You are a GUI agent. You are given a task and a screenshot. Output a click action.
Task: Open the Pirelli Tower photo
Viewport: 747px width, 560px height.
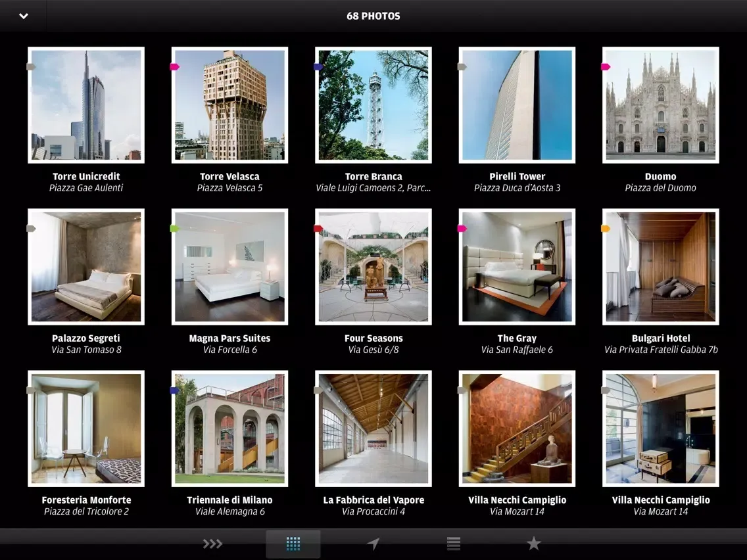[x=517, y=105]
